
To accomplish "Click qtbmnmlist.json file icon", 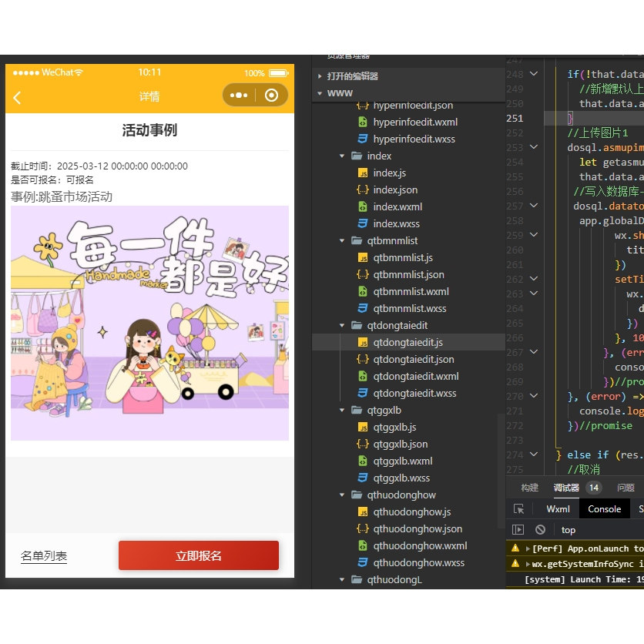I will (x=363, y=274).
